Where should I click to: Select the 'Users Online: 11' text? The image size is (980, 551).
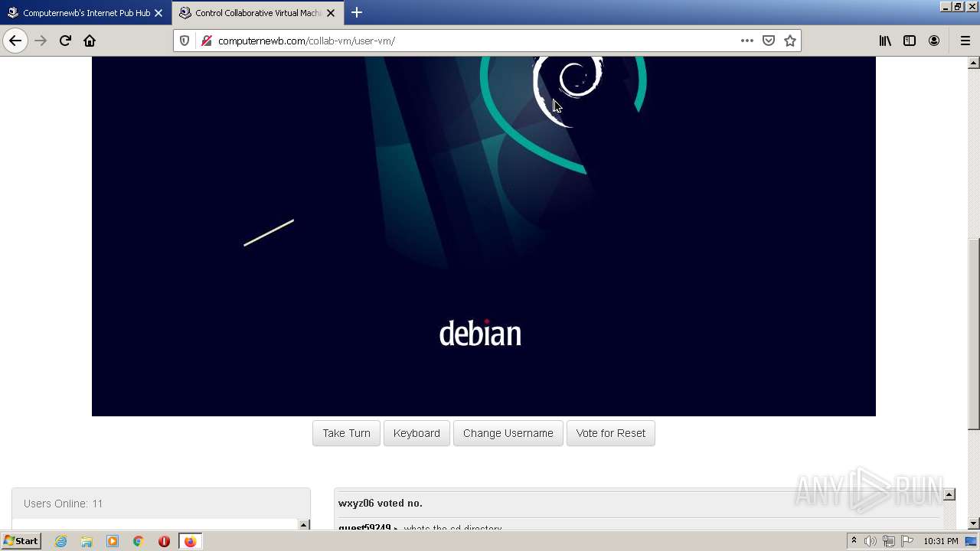click(x=63, y=504)
